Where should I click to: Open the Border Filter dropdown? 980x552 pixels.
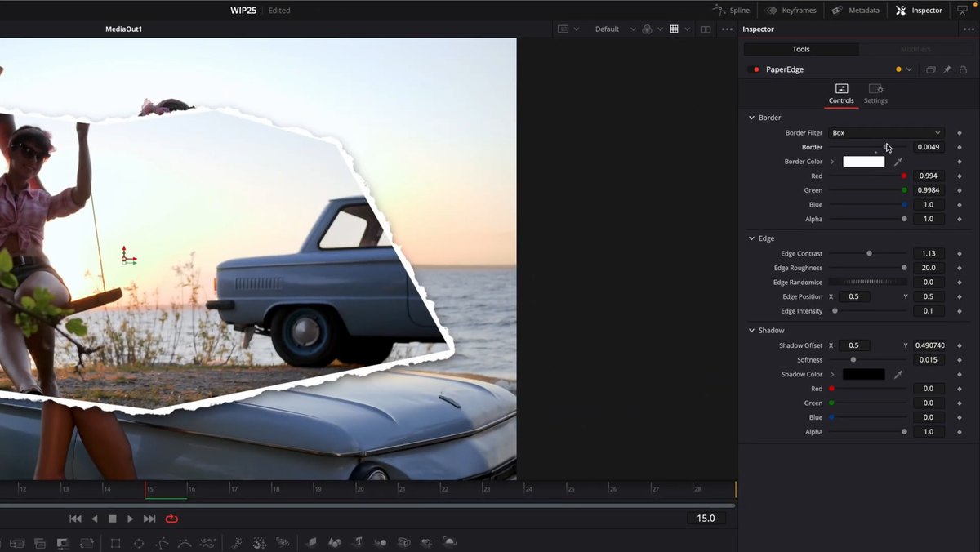886,132
